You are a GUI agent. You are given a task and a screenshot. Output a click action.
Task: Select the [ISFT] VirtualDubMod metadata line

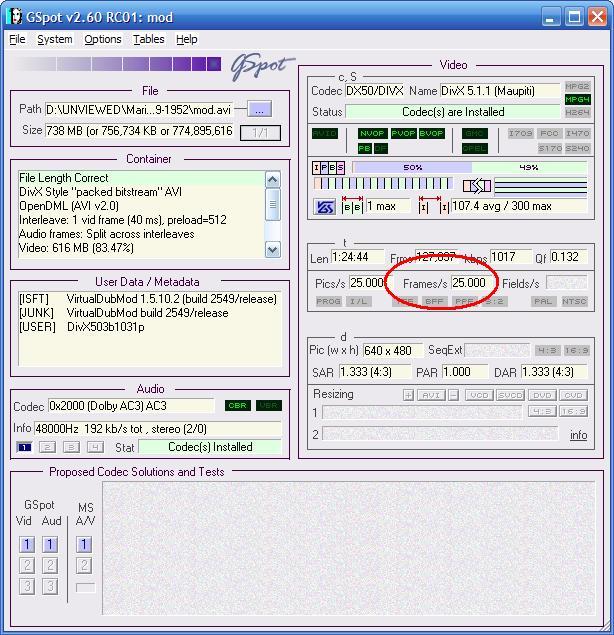coord(148,299)
